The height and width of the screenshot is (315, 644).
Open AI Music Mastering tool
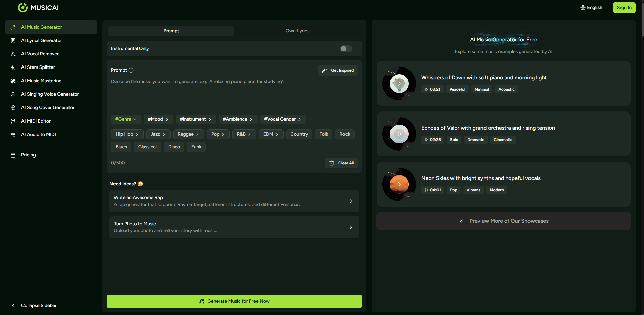point(41,81)
